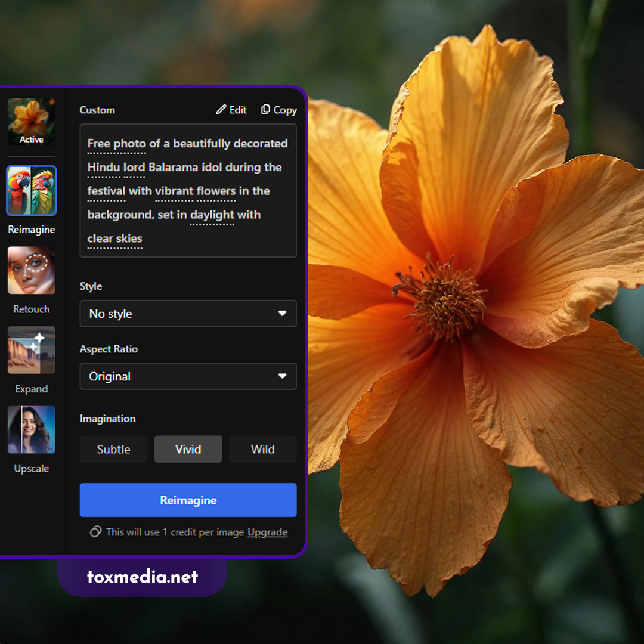Click the toxmedia.net watermark badge
644x644 pixels.
[143, 577]
